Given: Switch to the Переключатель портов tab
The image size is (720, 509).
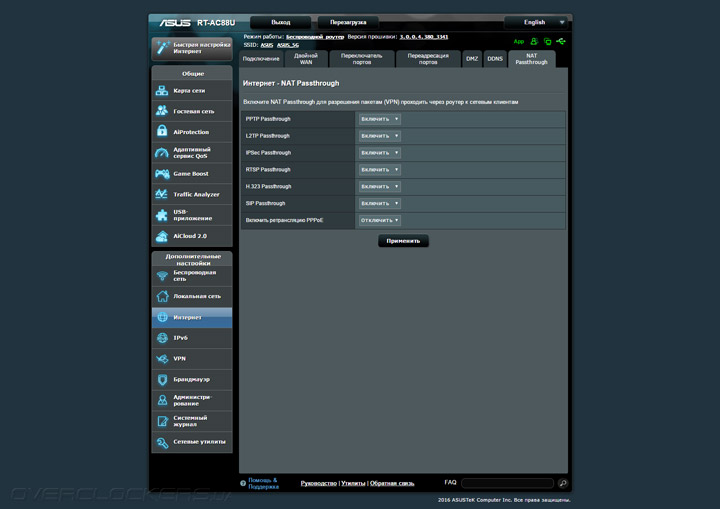Looking at the screenshot, I should pos(362,59).
